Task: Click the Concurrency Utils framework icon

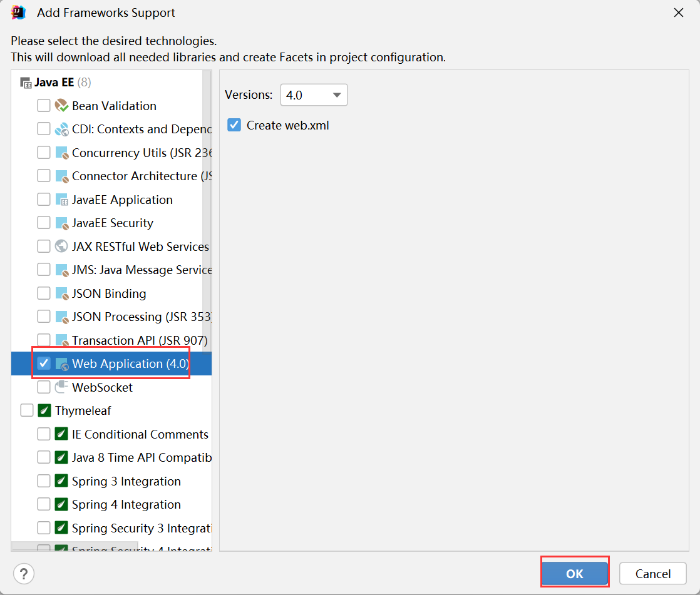Action: 61,153
